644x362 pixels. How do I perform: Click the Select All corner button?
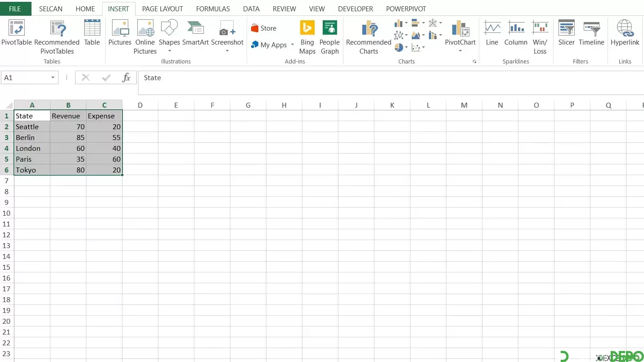[7, 105]
